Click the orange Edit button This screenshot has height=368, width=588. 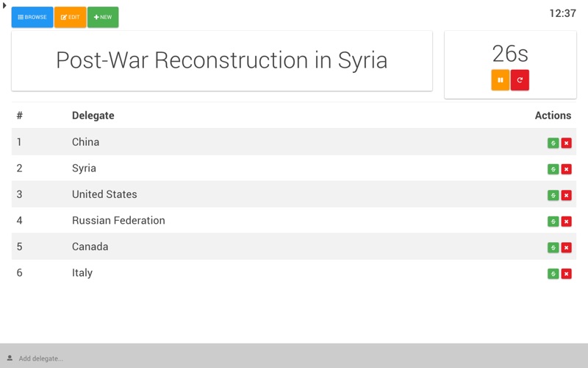pyautogui.click(x=70, y=17)
